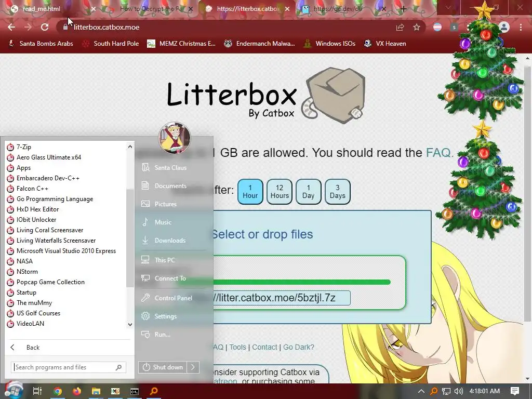Image resolution: width=532 pixels, height=399 pixels.
Task: Open Firefox from the taskbar
Action: click(x=77, y=392)
